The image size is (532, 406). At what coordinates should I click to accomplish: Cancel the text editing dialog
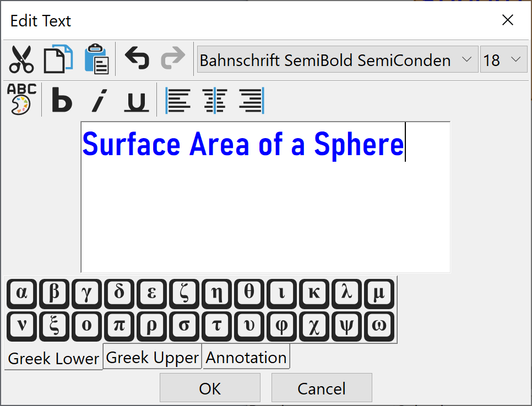point(321,388)
